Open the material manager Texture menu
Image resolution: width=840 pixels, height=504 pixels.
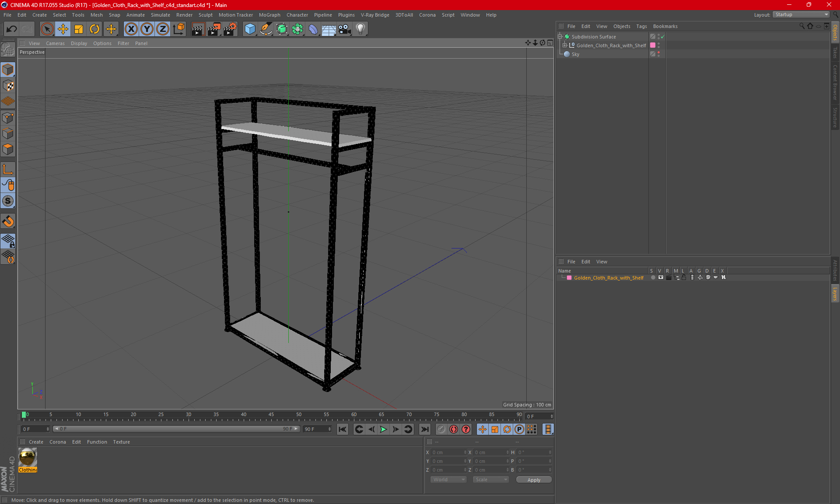121,442
